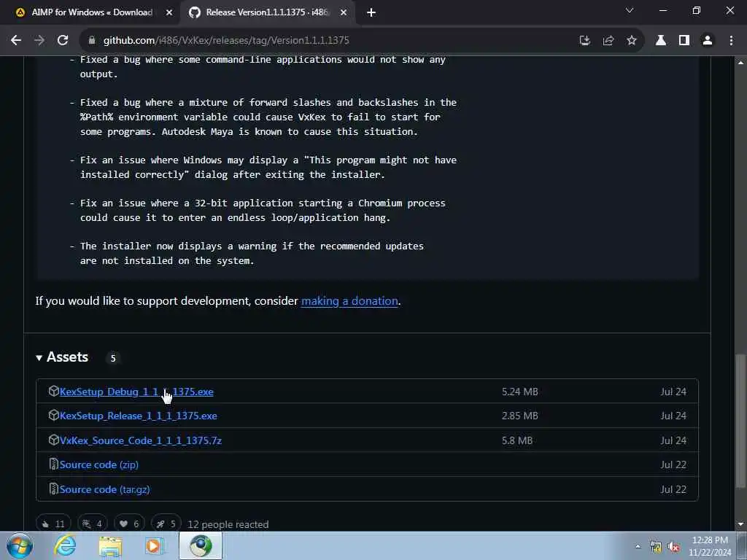Download Source code (tar.gz)
Image resolution: width=747 pixels, height=560 pixels.
point(105,489)
